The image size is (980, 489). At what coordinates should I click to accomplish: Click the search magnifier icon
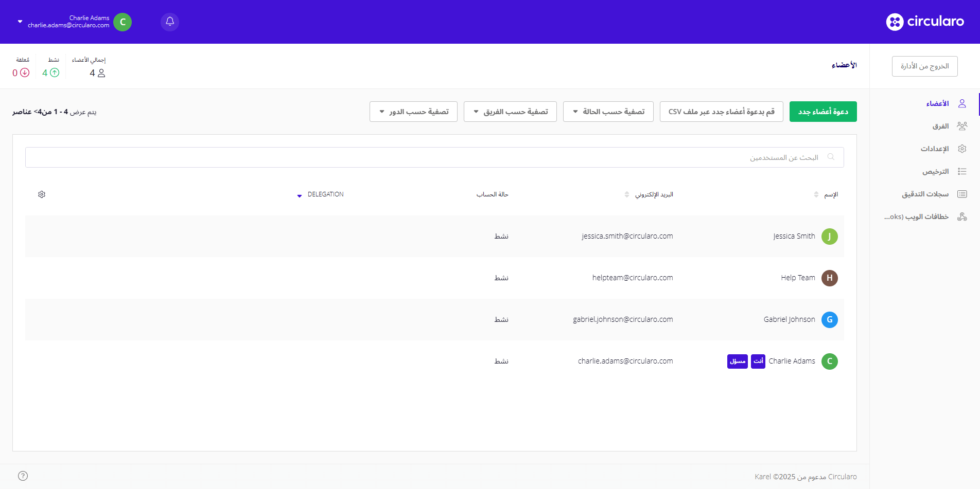831,157
